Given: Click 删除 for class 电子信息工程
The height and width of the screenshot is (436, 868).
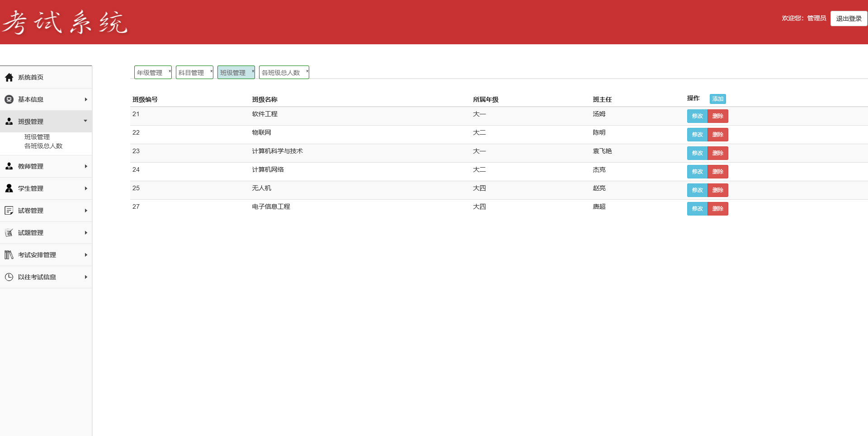Looking at the screenshot, I should (x=717, y=209).
